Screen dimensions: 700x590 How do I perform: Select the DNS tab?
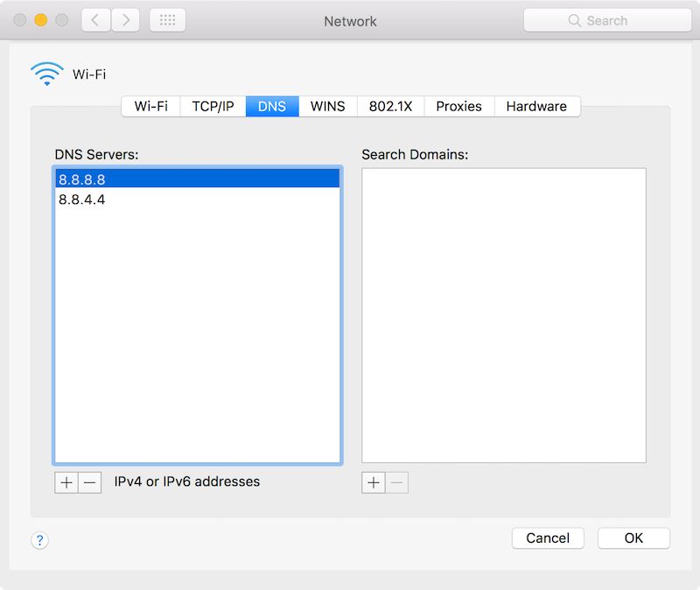(272, 106)
